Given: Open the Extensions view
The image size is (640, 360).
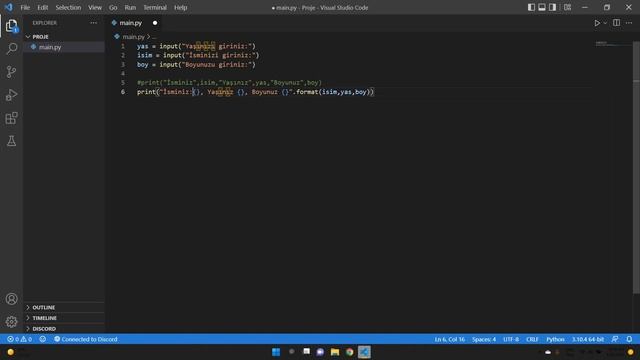Looking at the screenshot, I should [11, 118].
